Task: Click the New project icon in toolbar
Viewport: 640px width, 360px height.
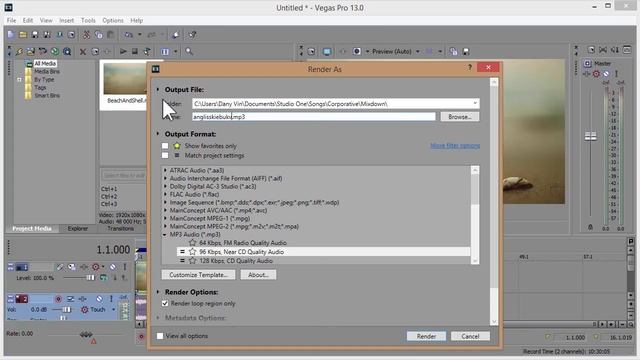Action: click(x=11, y=35)
